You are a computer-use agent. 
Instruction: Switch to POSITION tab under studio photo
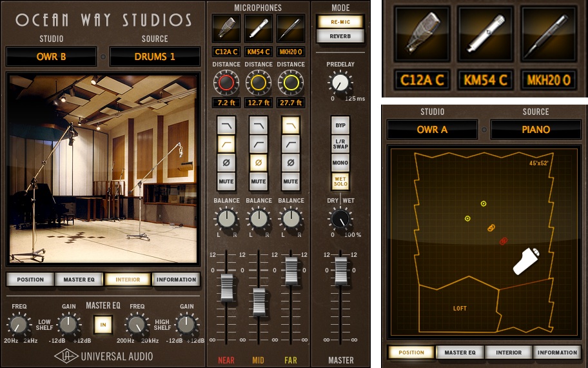pyautogui.click(x=30, y=280)
